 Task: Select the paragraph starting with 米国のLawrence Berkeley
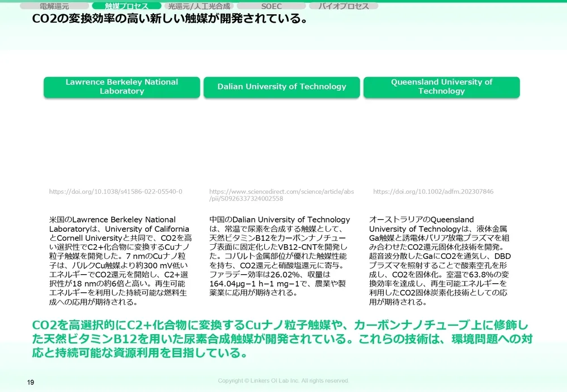point(121,261)
